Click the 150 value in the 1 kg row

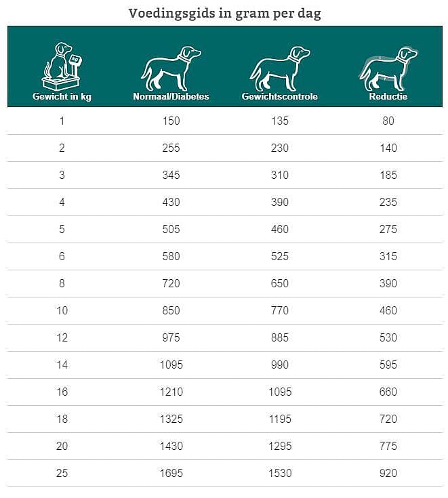(x=171, y=121)
